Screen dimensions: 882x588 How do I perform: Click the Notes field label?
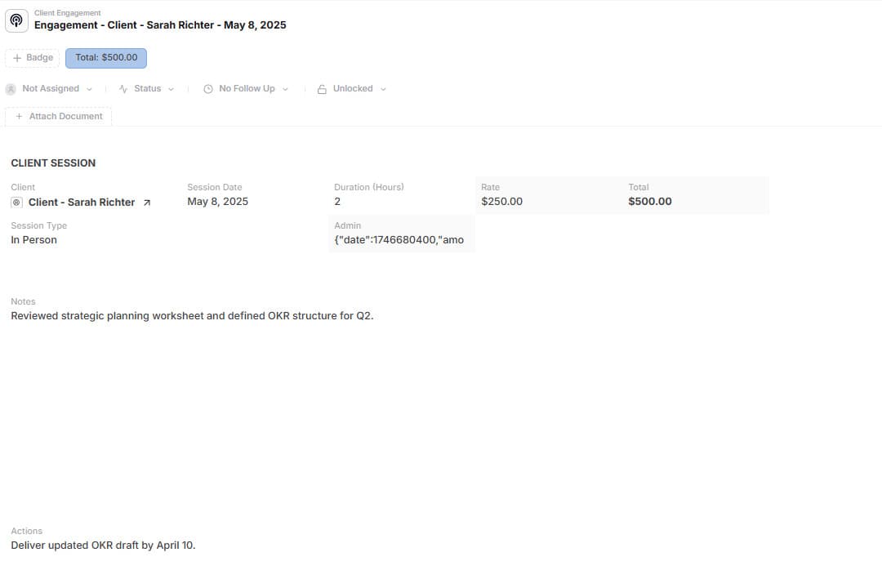pyautogui.click(x=23, y=301)
